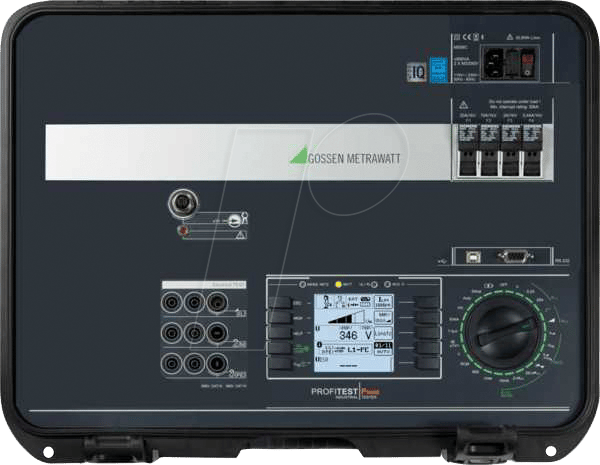
Task: Click the middle-row right socket
Action: (x=217, y=333)
